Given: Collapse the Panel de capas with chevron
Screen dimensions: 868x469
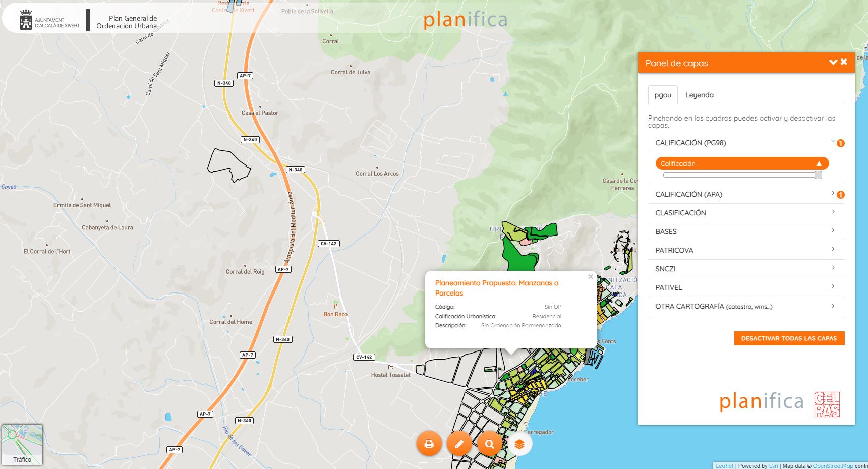Looking at the screenshot, I should coord(833,62).
